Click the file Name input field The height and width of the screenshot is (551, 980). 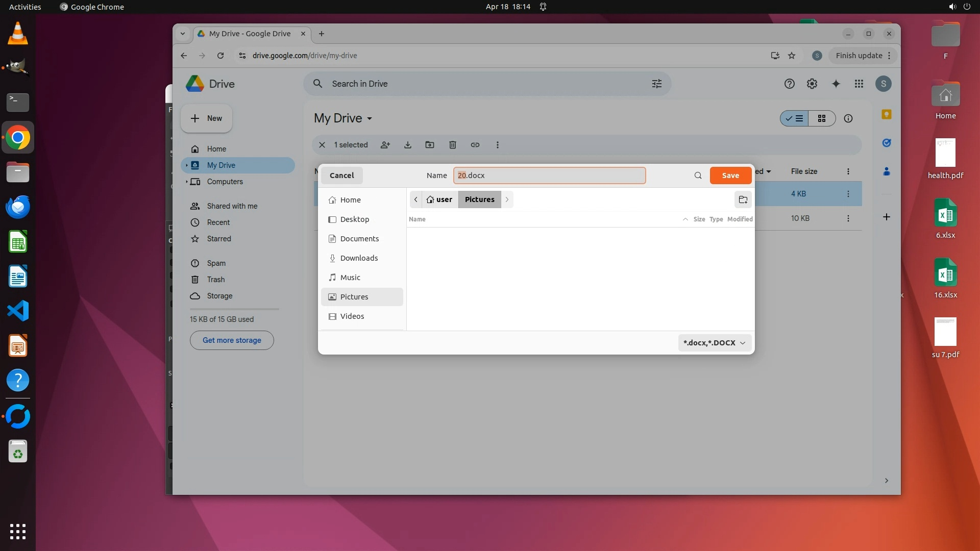[x=549, y=176]
